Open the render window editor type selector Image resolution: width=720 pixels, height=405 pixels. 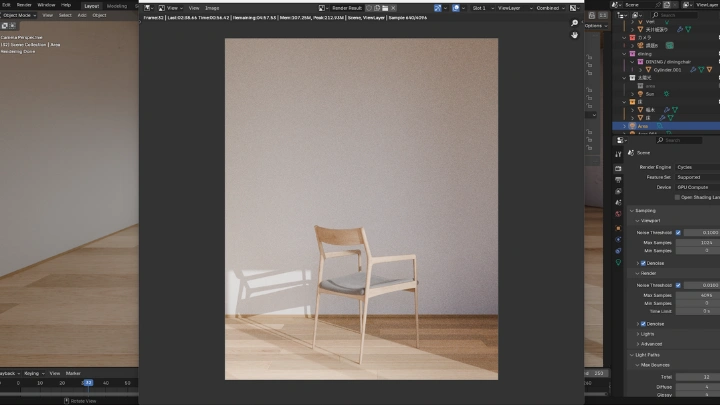(148, 8)
